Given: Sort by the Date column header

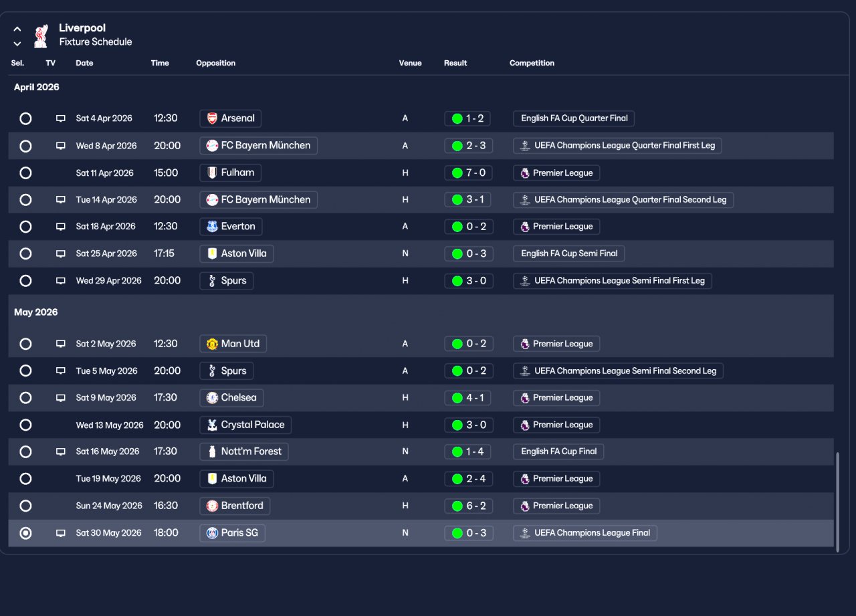Looking at the screenshot, I should (84, 63).
